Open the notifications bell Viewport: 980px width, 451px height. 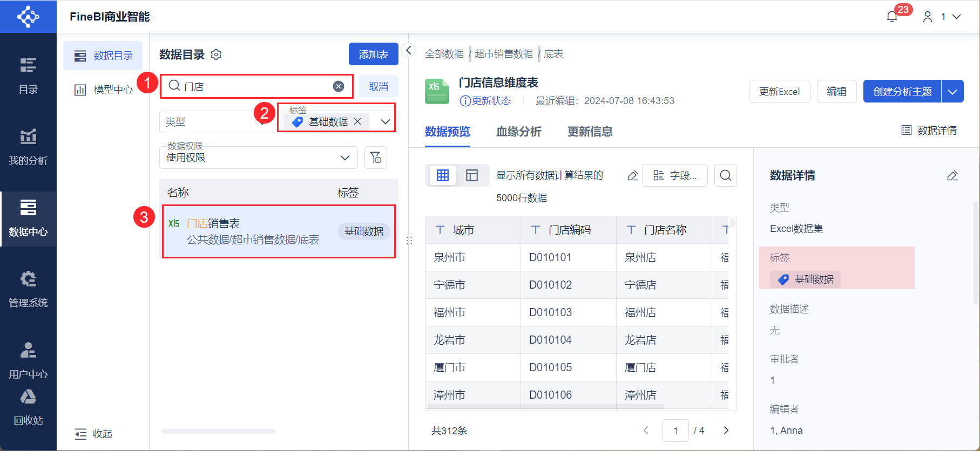click(892, 17)
